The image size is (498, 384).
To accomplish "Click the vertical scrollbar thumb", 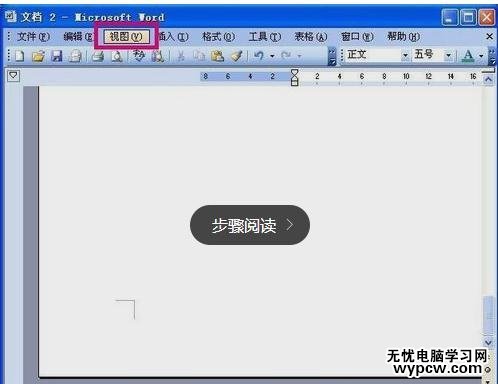I will [488, 315].
